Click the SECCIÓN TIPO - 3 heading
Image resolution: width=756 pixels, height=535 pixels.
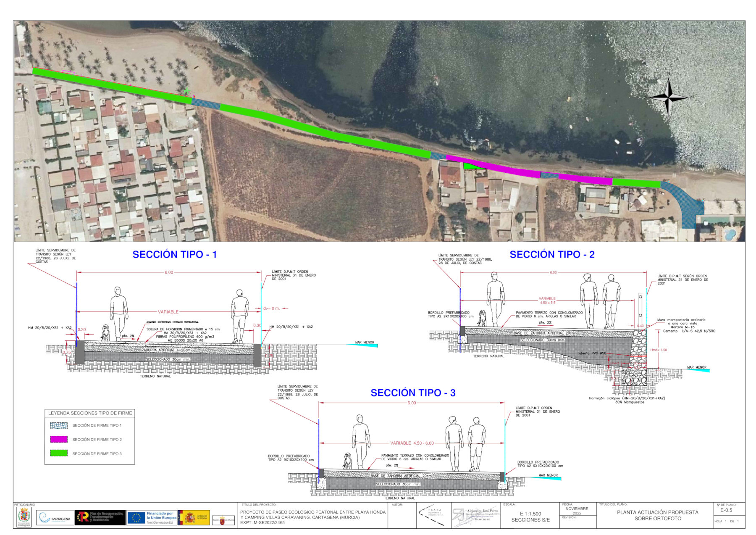[413, 393]
